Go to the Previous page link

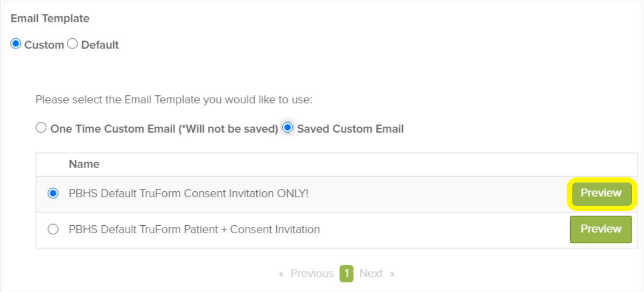click(312, 274)
